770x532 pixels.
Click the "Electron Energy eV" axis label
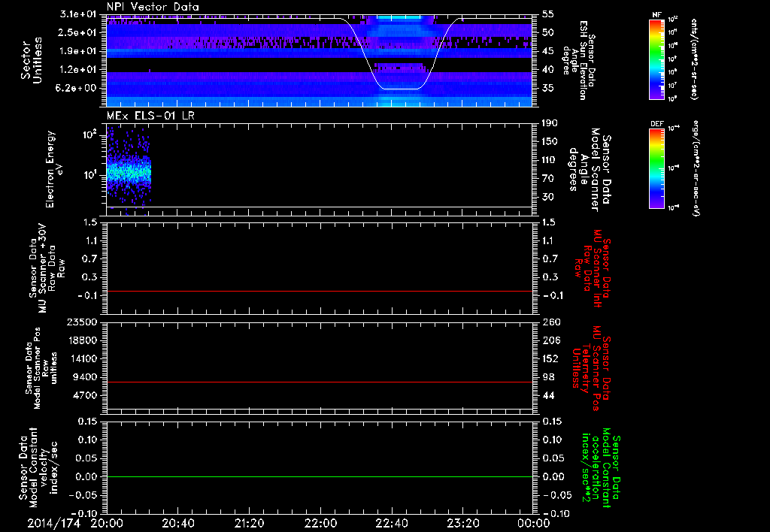click(53, 169)
